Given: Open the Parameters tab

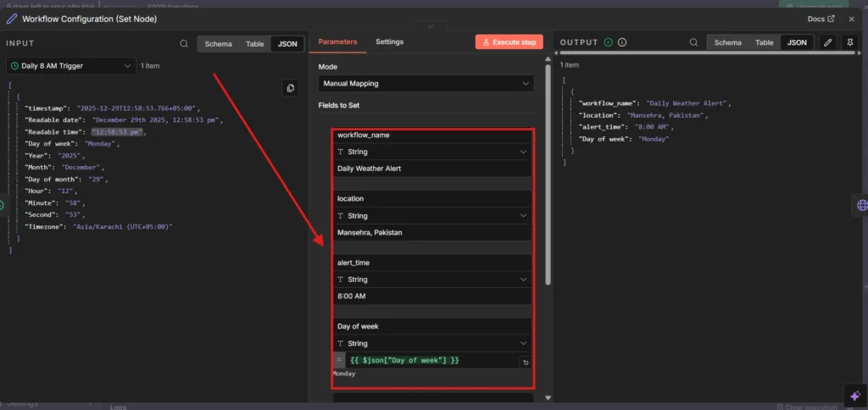Looking at the screenshot, I should (337, 42).
